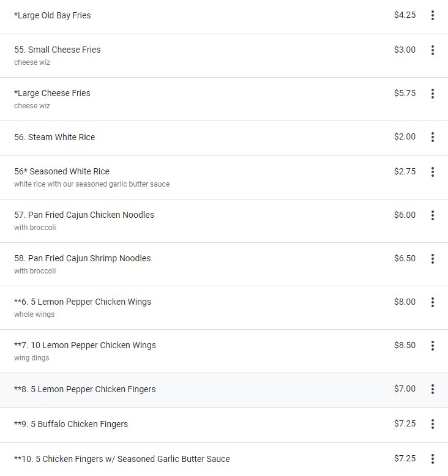Click the 56* Seasoned White Rice title
Screen dimensions: 448x476
click(62, 171)
